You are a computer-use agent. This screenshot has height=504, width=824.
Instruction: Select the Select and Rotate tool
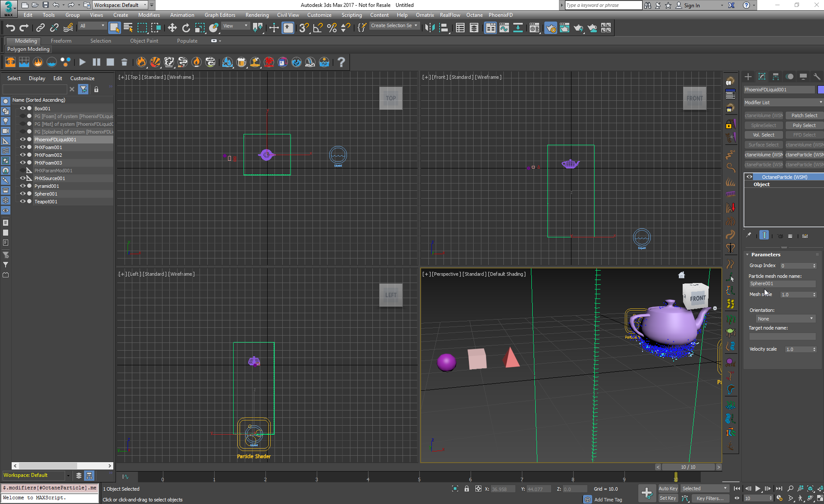click(186, 28)
